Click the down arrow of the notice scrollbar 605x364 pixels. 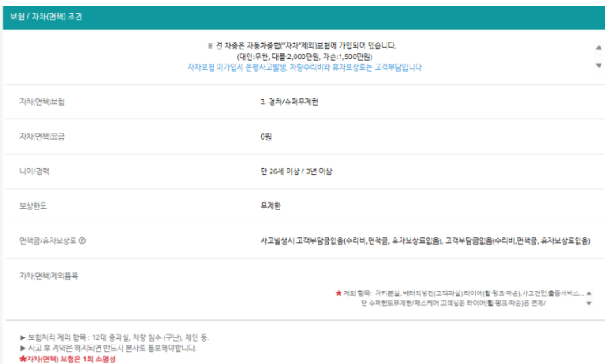point(599,65)
